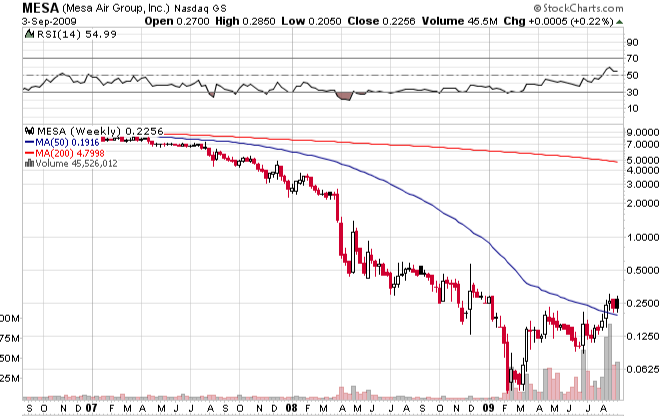
Task: Click the year label 09 on time axis
Action: (x=489, y=408)
